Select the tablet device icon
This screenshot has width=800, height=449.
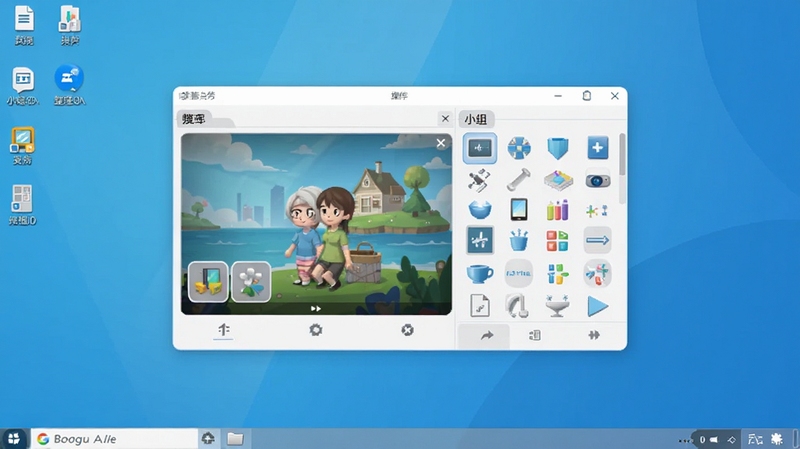[x=519, y=210]
